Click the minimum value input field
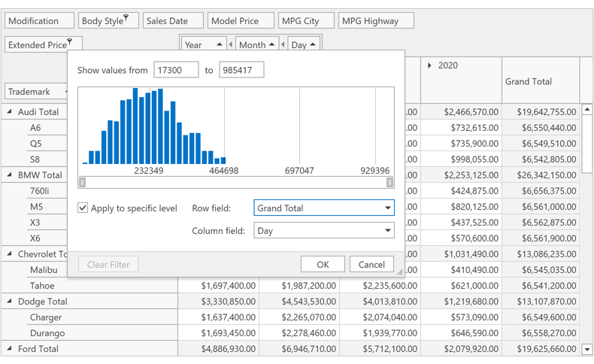Image resolution: width=594 pixels, height=364 pixels. (176, 70)
